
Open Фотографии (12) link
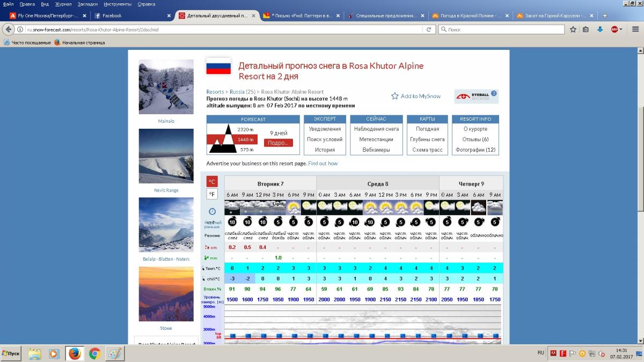[475, 150]
